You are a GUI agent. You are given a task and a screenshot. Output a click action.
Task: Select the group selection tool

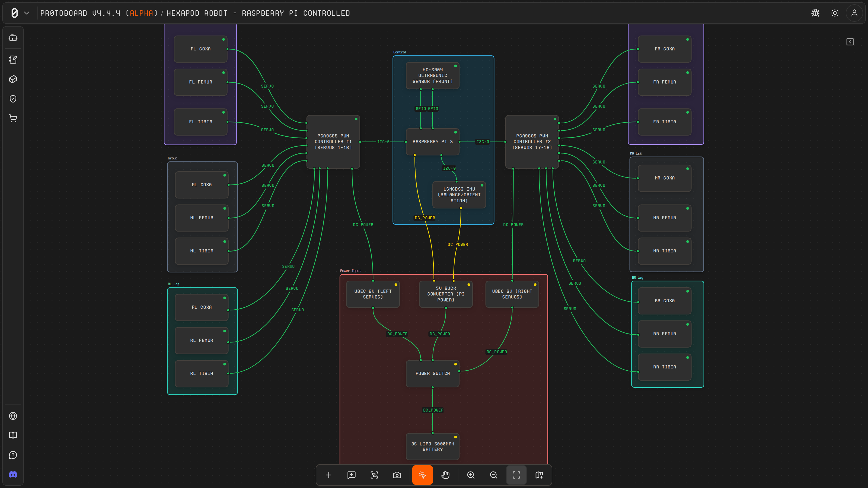pos(374,475)
